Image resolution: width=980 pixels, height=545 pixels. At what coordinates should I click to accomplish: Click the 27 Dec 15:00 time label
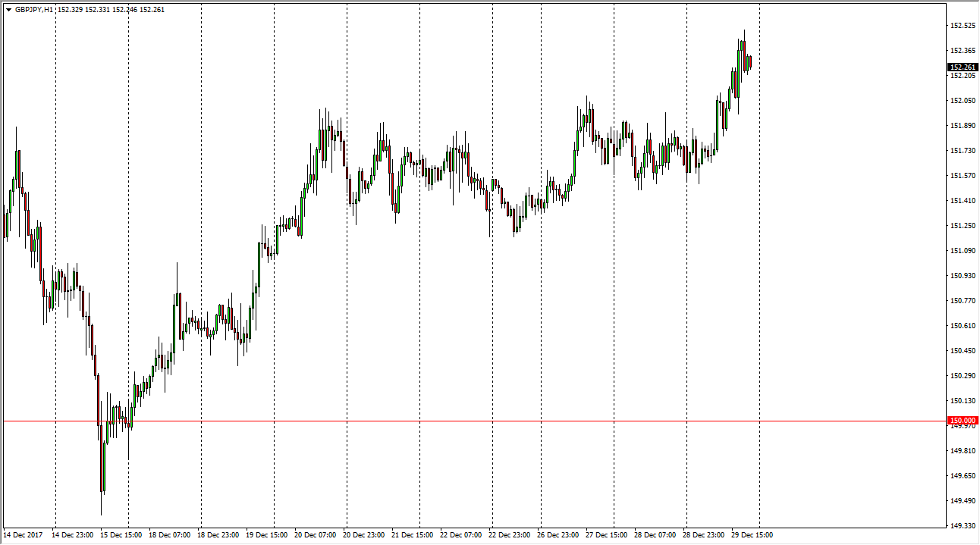click(607, 535)
